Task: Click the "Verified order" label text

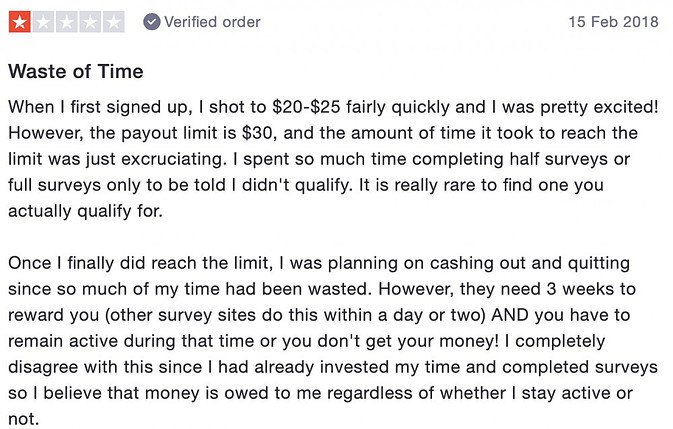Action: point(212,22)
